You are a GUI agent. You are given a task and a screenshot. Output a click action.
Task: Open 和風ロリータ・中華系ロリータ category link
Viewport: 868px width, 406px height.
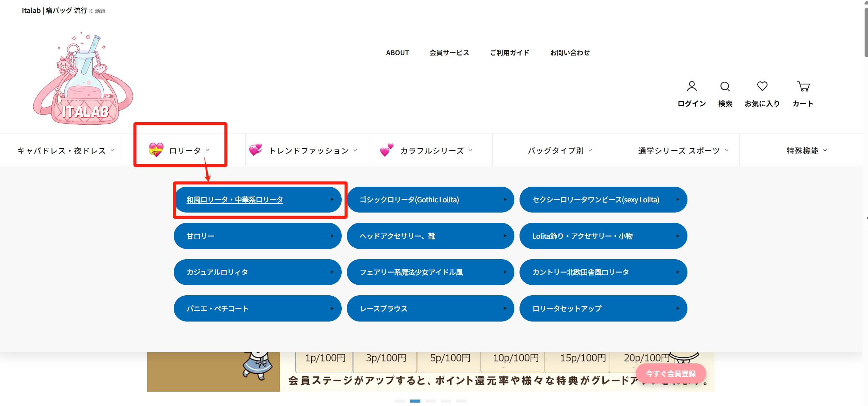[x=234, y=200]
